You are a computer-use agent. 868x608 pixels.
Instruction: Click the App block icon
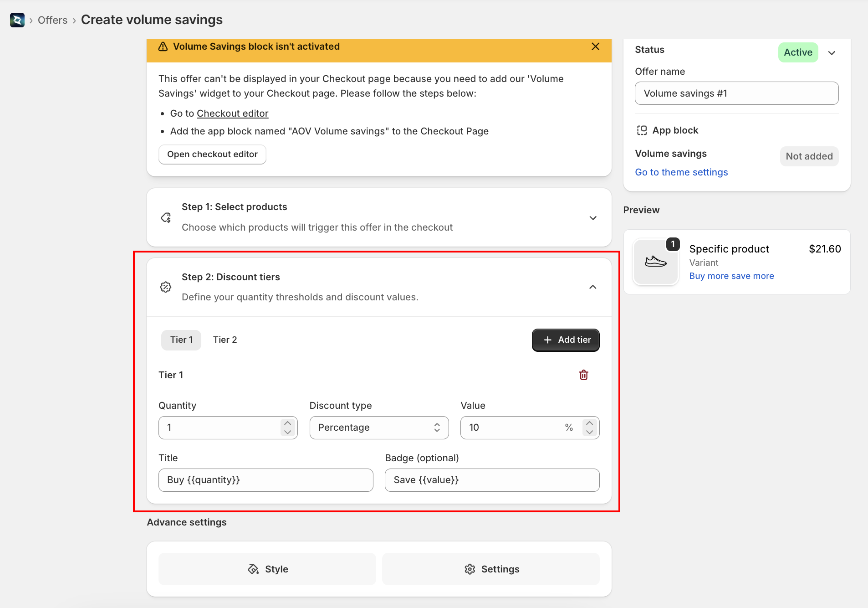[642, 130]
